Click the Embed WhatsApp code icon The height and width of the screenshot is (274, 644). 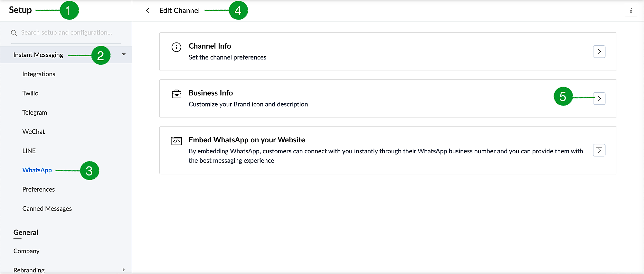(x=176, y=141)
